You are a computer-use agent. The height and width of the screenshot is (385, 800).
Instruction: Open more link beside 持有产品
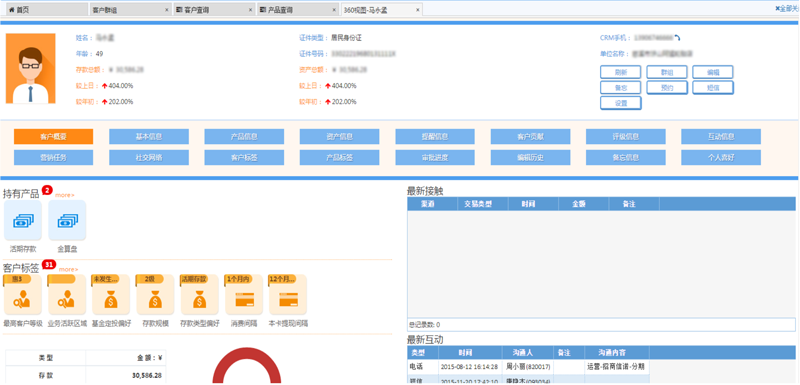click(65, 195)
